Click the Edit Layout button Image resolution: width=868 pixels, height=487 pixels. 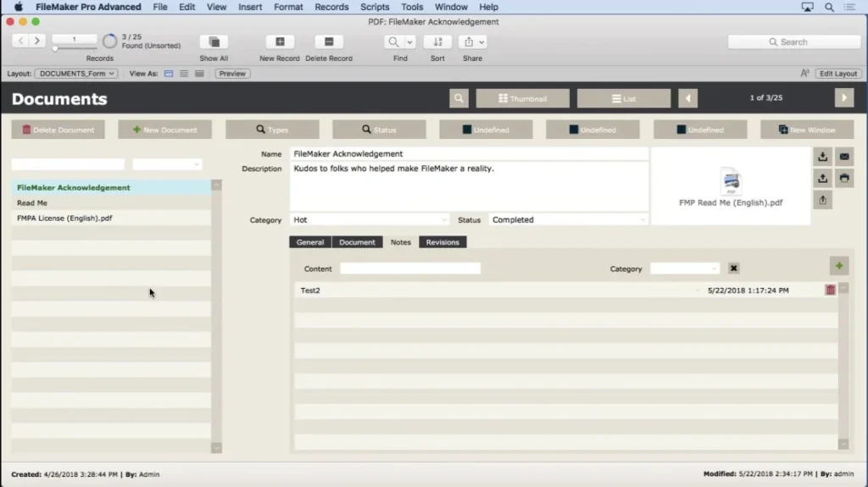(838, 74)
